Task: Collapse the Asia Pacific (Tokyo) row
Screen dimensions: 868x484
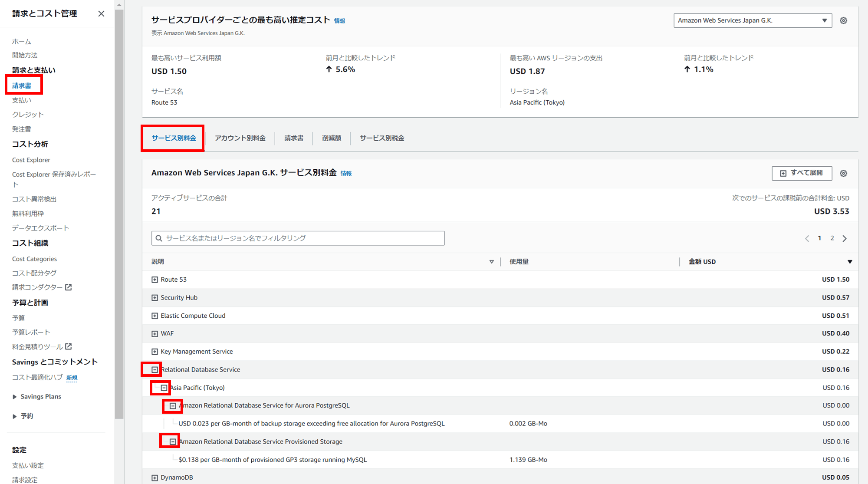Action: (x=164, y=388)
